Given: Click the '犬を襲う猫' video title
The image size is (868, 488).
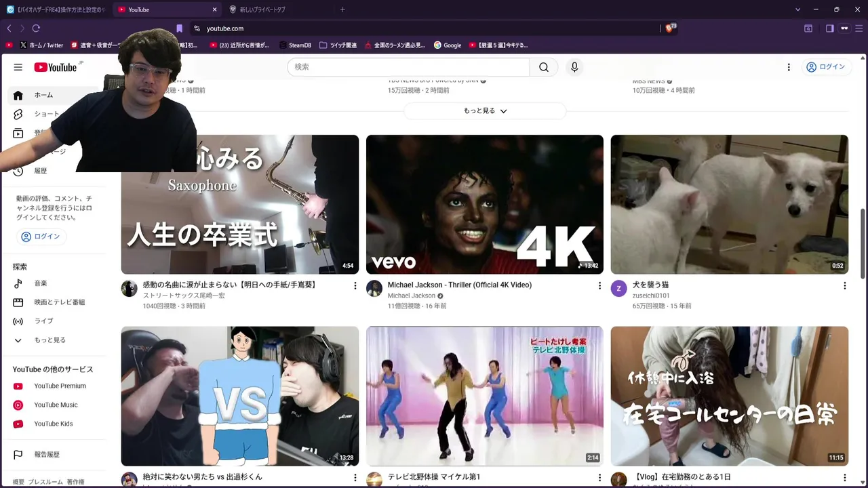Looking at the screenshot, I should [650, 285].
